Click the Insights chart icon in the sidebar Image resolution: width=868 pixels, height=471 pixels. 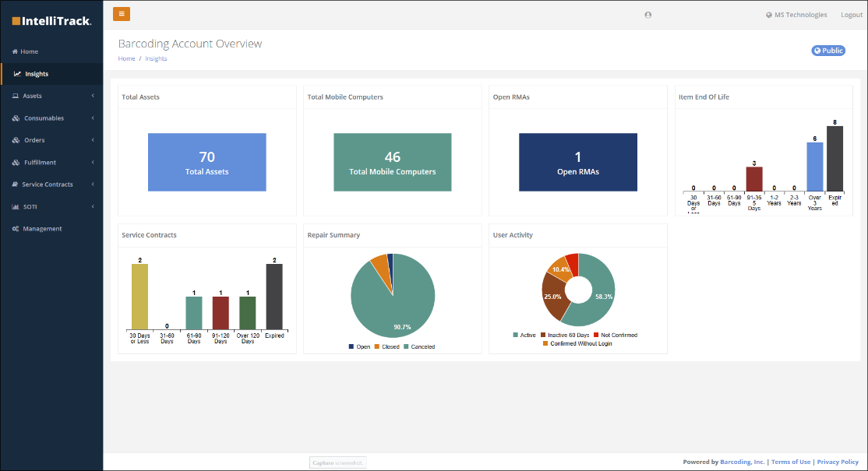pos(17,73)
